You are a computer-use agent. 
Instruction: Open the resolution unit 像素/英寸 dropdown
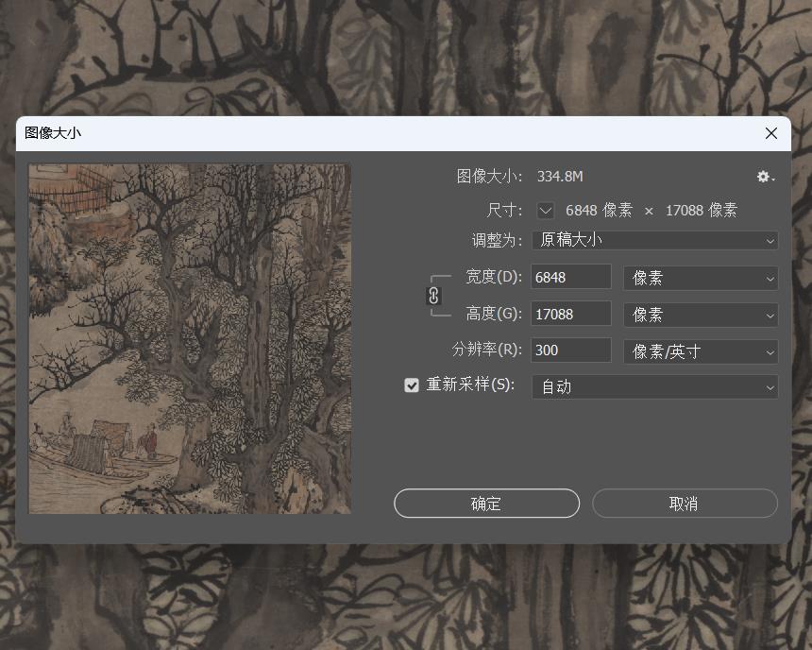701,351
